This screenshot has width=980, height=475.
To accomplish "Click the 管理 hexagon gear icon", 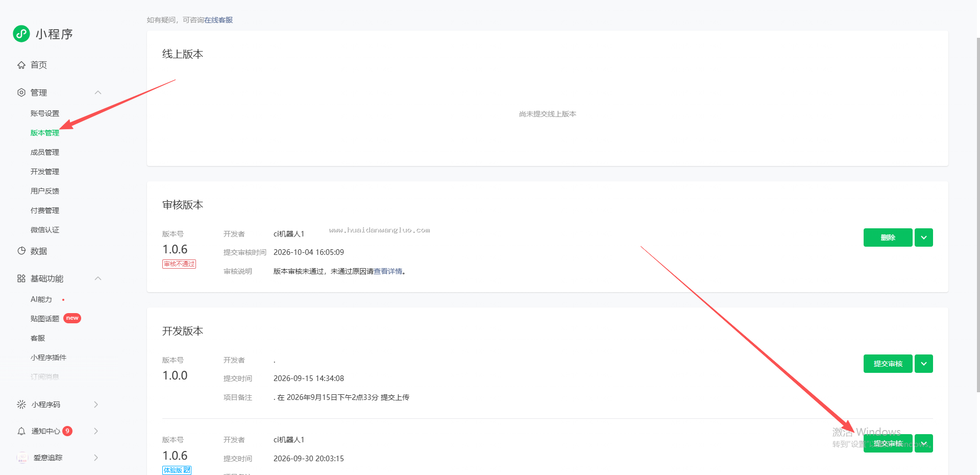I will pyautogui.click(x=21, y=92).
